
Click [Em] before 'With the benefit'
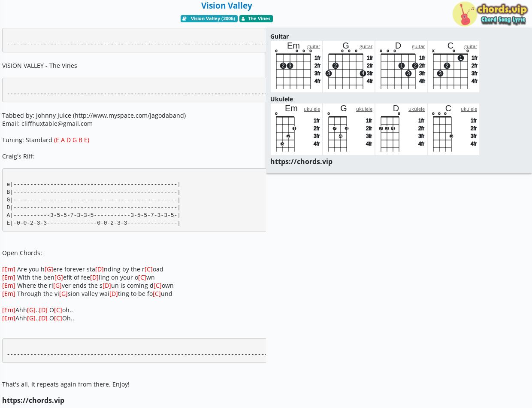(x=9, y=277)
